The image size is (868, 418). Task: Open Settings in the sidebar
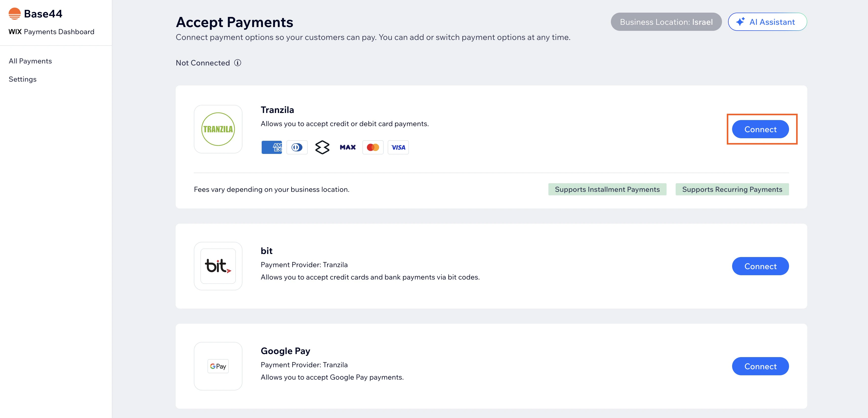[23, 79]
